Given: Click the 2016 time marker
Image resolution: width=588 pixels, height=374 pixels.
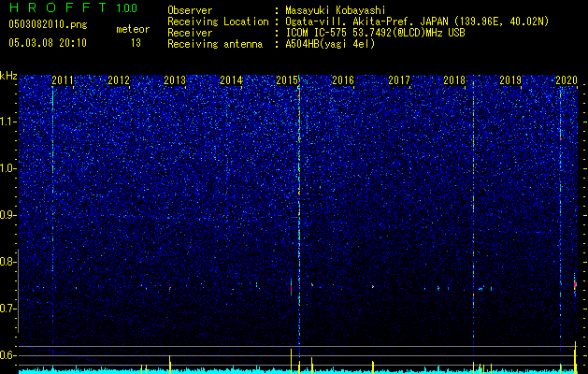Looking at the screenshot, I should (343, 79).
